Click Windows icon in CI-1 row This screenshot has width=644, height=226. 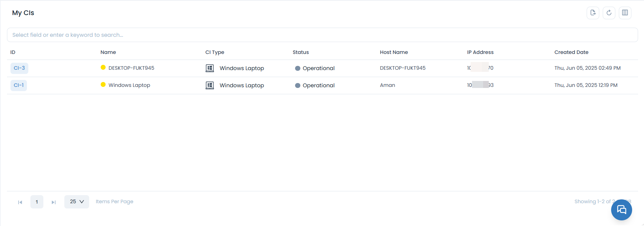210,85
